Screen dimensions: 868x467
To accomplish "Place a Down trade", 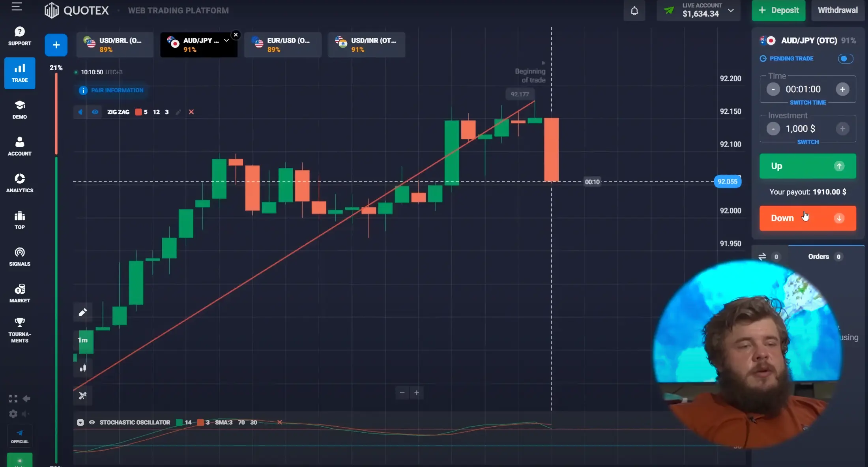I will [x=808, y=218].
